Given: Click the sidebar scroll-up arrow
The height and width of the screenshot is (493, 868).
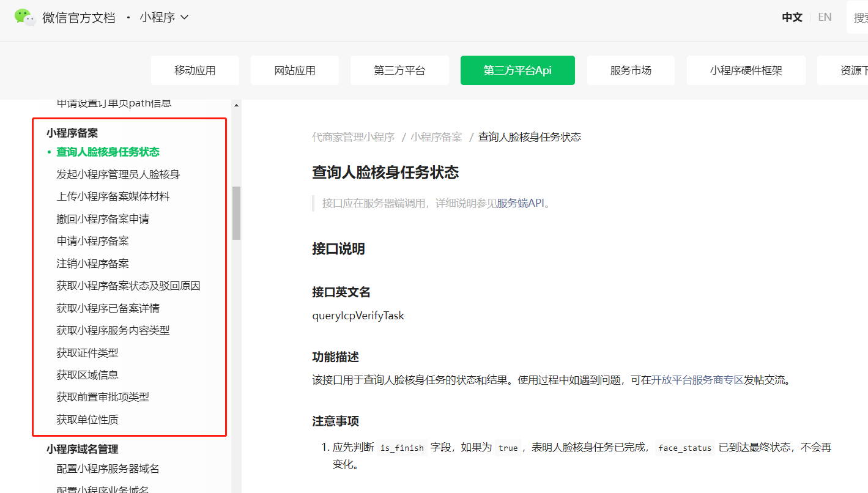Looking at the screenshot, I should pos(236,106).
